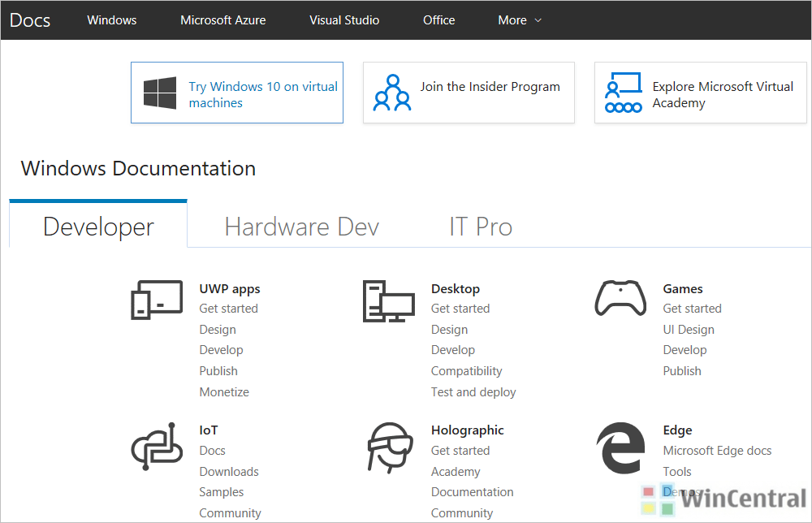The height and width of the screenshot is (523, 812).
Task: Open Visual Studio in top bar
Action: pos(344,20)
